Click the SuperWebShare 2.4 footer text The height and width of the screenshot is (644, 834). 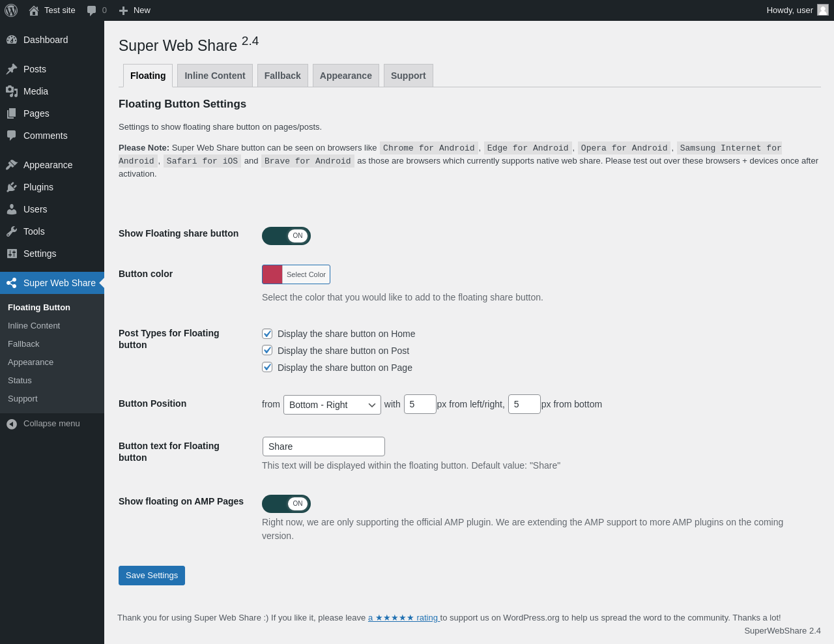click(x=783, y=631)
